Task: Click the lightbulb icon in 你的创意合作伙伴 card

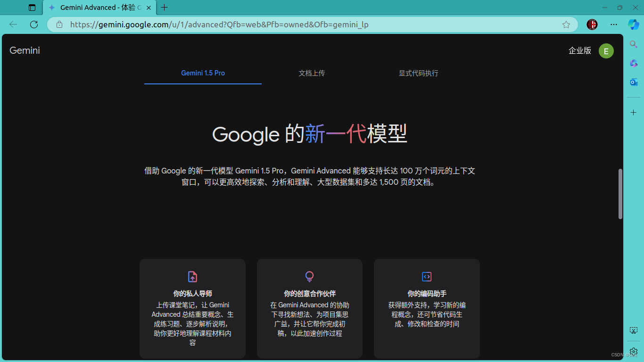Action: (309, 277)
